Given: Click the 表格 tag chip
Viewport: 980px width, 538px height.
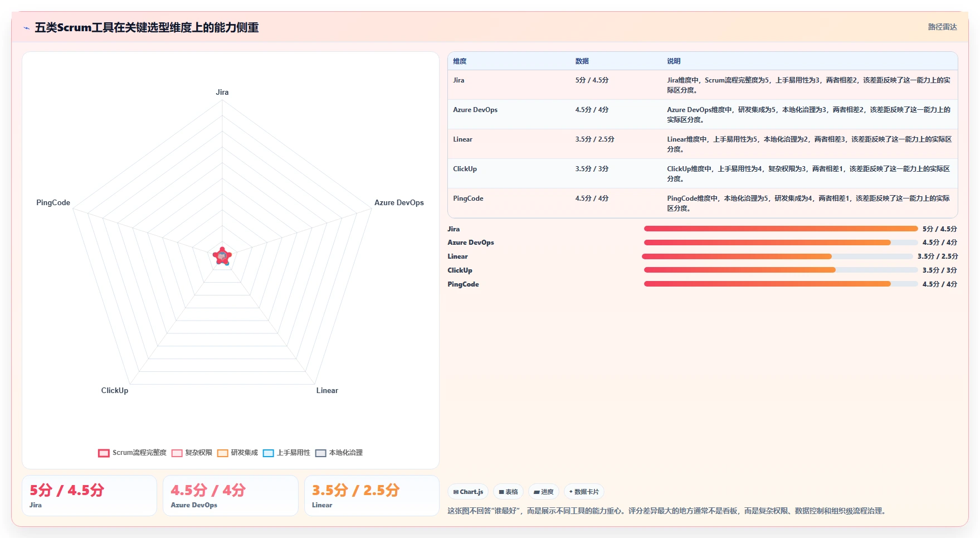Looking at the screenshot, I should click(x=508, y=492).
